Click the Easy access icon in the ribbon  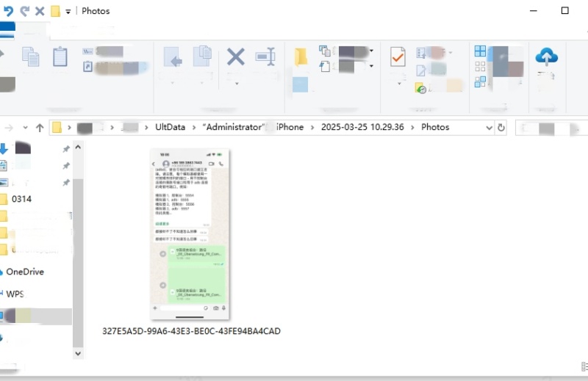click(x=325, y=66)
